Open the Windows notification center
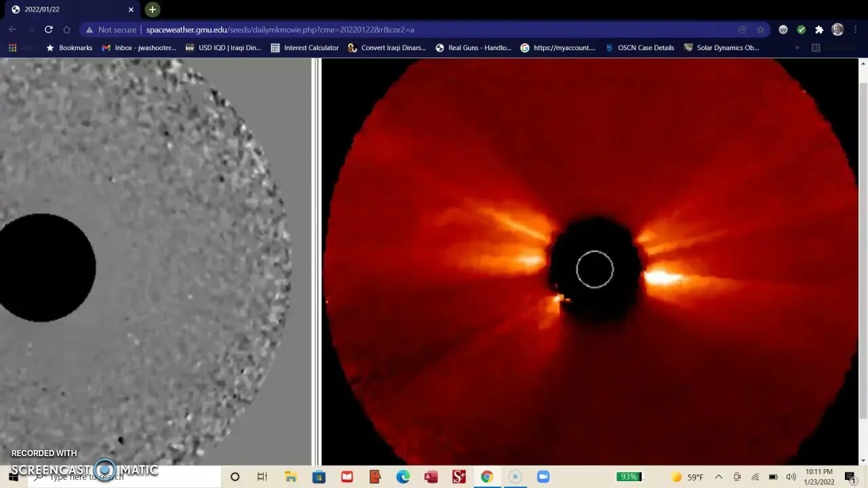The width and height of the screenshot is (868, 488). [850, 476]
